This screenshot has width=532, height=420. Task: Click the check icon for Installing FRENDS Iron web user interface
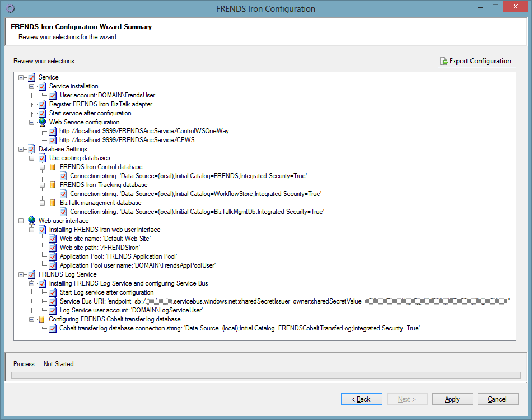click(x=42, y=230)
